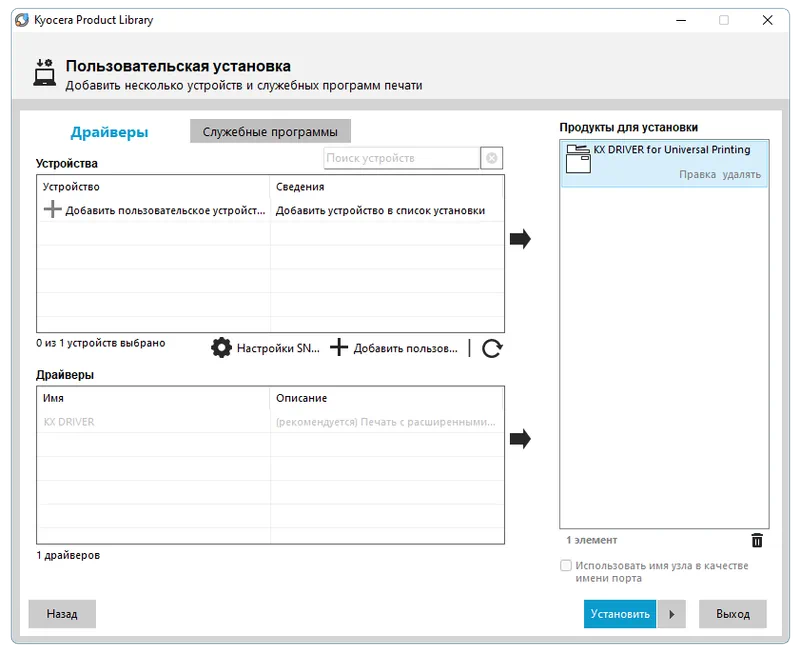Close the Kyocera Product Library window
Viewport: 800px width, 654px height.
click(x=767, y=20)
